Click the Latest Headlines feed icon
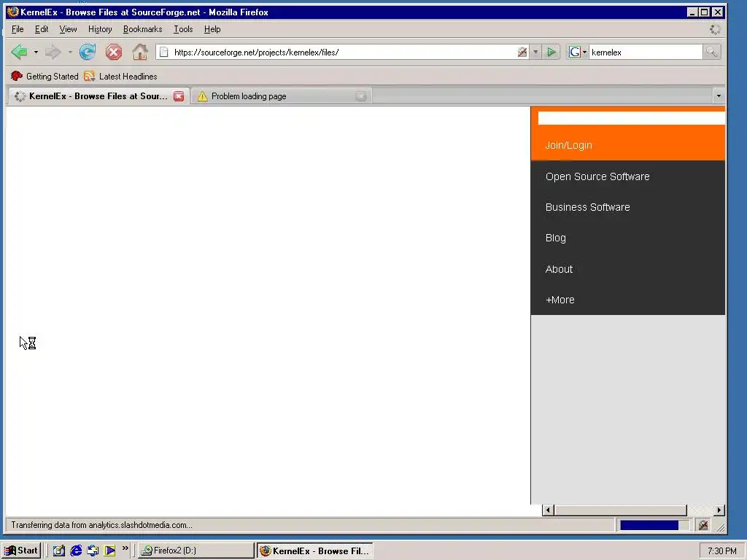Image resolution: width=747 pixels, height=560 pixels. tap(89, 76)
